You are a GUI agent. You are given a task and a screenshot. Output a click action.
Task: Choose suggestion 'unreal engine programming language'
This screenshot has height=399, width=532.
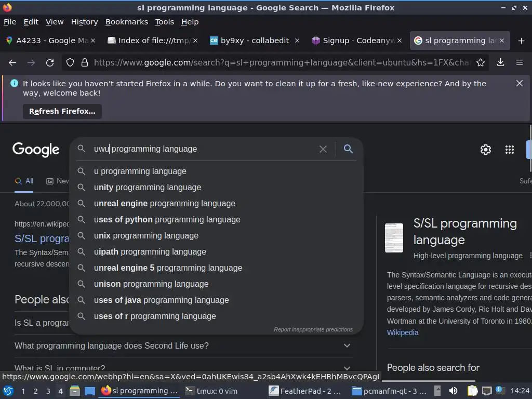coord(217,204)
